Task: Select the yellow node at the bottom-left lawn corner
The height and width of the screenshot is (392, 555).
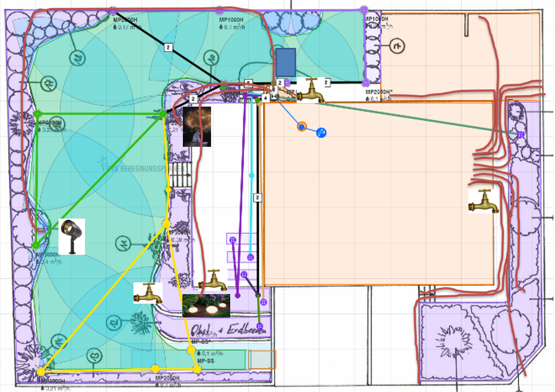Action: click(x=41, y=371)
